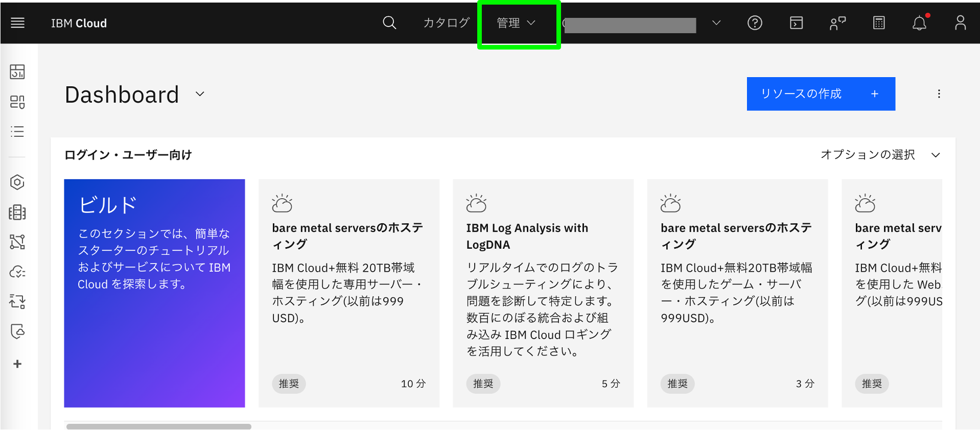
Task: Click the horizontal scrollbar below the cards
Action: coord(159,426)
